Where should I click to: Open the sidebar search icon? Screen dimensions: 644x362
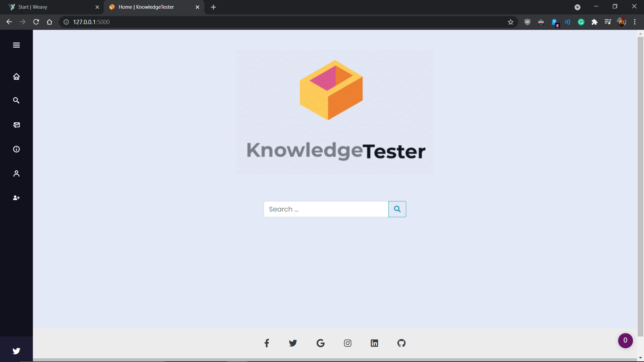(16, 101)
